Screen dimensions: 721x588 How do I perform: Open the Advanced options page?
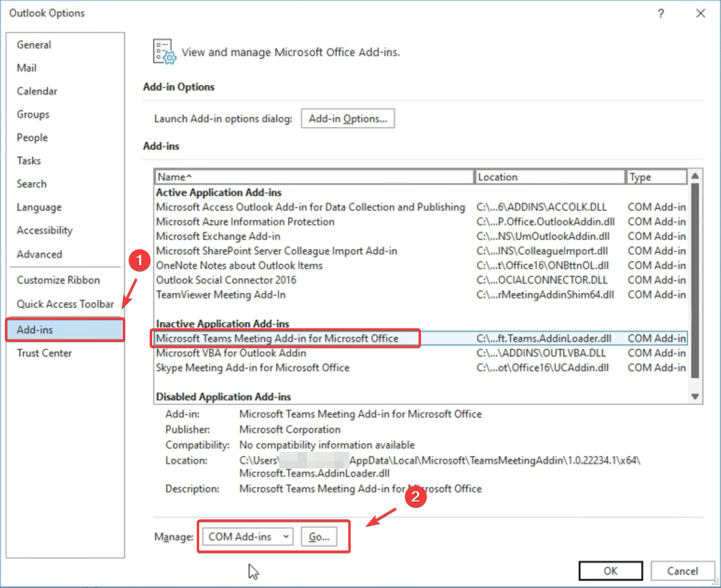pos(40,254)
